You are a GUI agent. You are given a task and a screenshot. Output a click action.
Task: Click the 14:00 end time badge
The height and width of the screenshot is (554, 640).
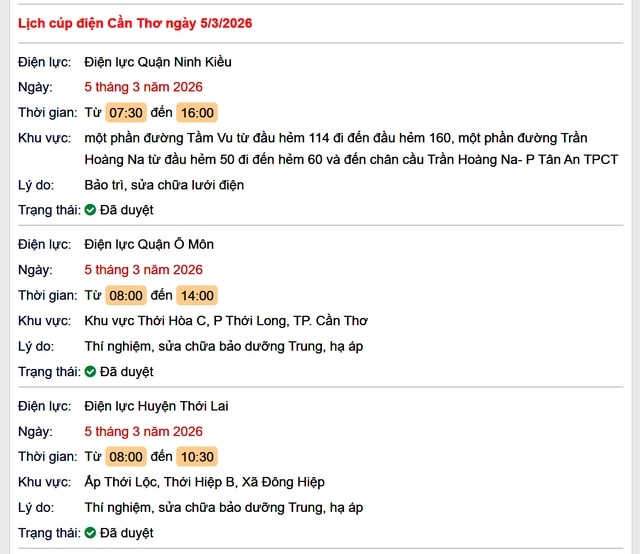[x=196, y=295]
